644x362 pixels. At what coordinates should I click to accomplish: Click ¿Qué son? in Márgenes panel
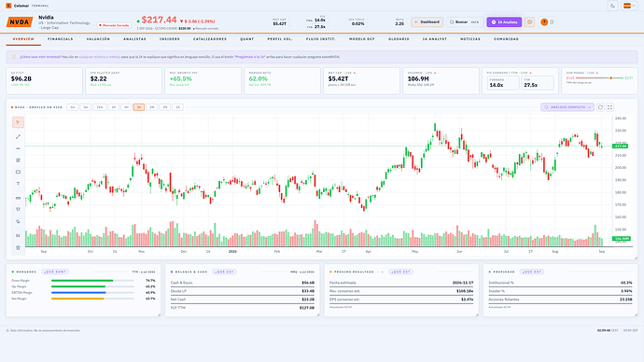(x=55, y=271)
